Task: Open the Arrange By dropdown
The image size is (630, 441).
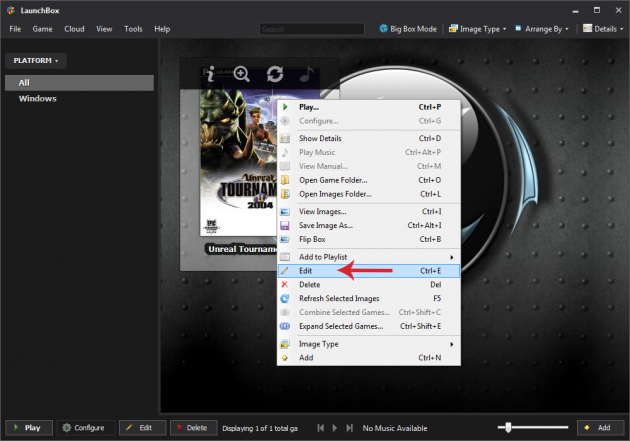Action: coord(541,29)
